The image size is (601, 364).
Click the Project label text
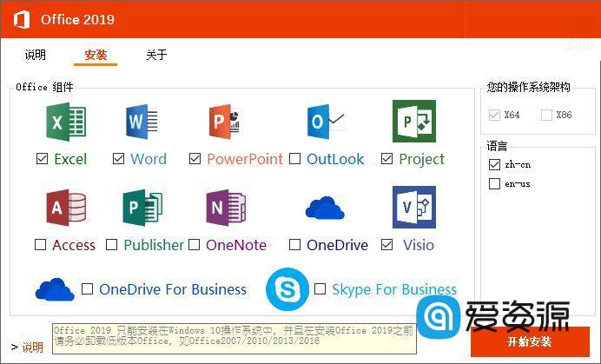421,160
